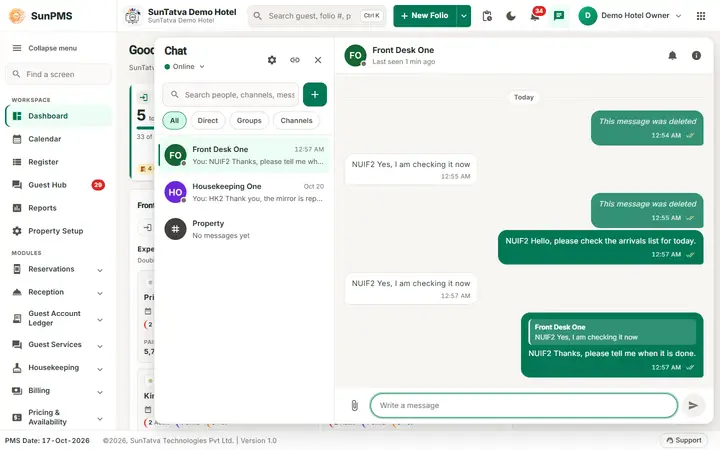The image size is (720, 450).
Task: Click the Guest Services sidebar icon
Action: click(17, 345)
